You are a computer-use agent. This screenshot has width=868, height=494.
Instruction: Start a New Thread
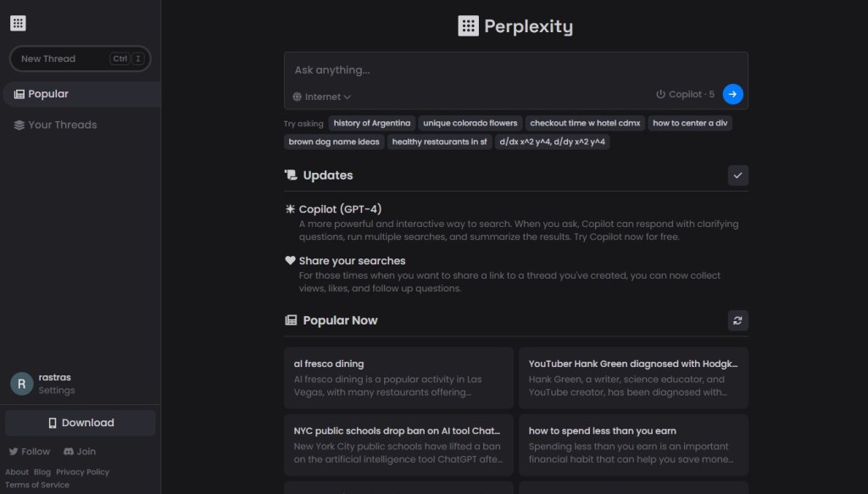pyautogui.click(x=48, y=58)
